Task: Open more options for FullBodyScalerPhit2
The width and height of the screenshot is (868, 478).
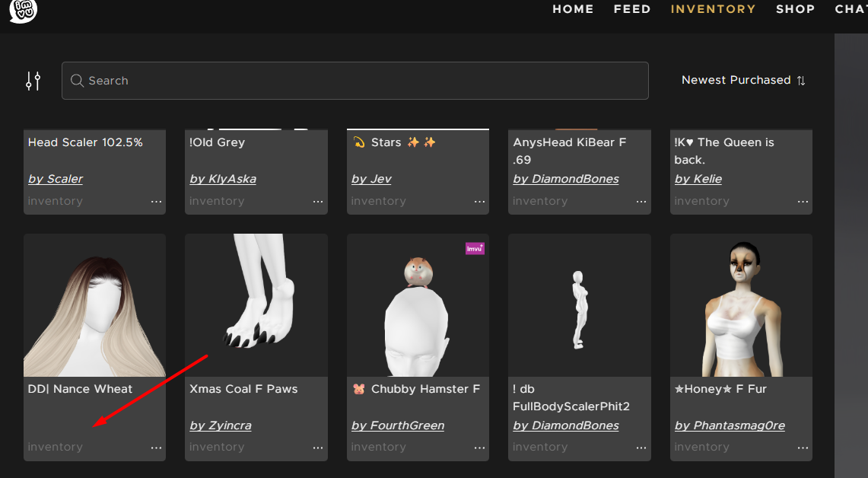Action: point(641,448)
